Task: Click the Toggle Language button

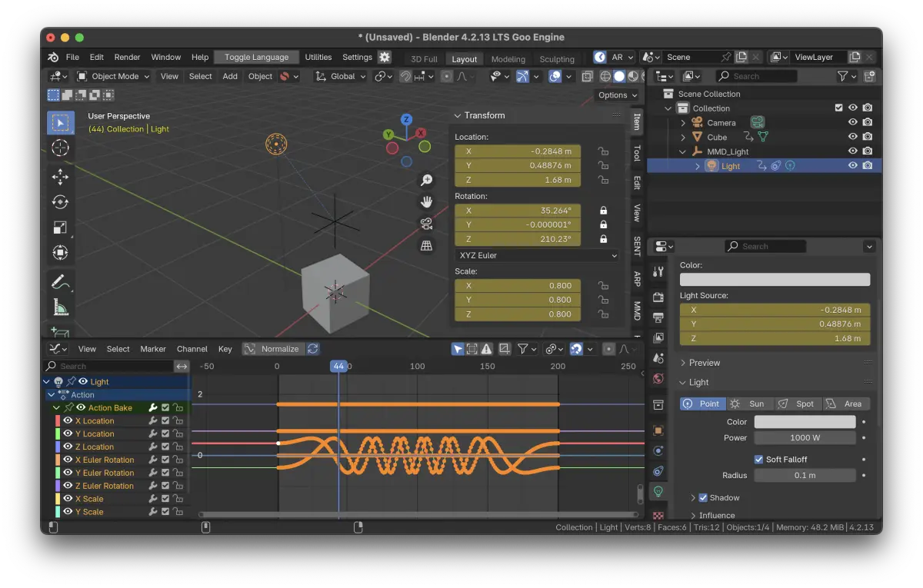Action: coord(256,57)
